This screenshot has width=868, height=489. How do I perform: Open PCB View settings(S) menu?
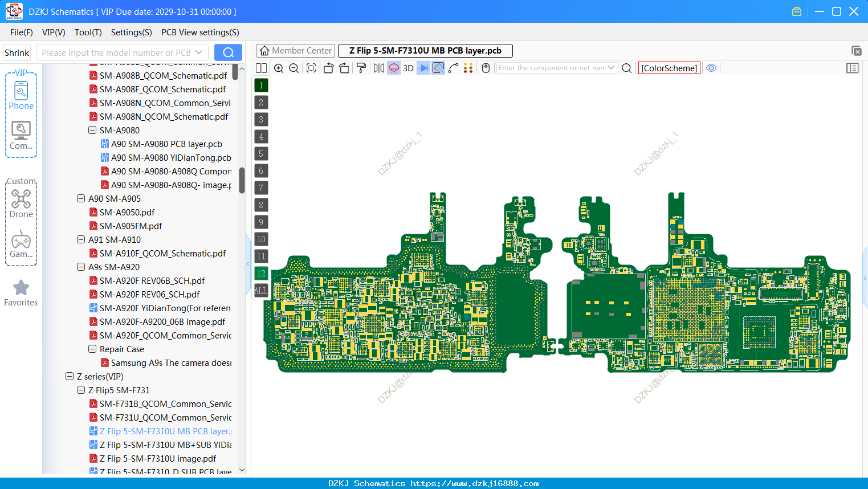coord(200,32)
